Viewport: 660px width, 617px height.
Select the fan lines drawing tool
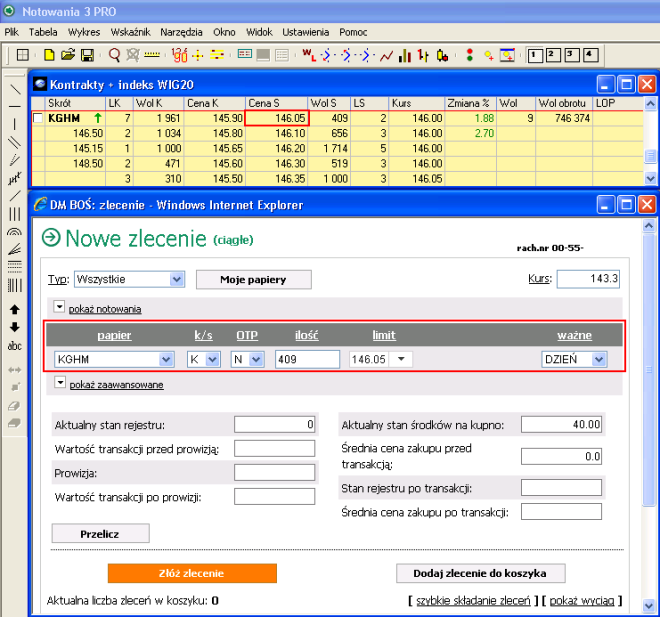15,249
